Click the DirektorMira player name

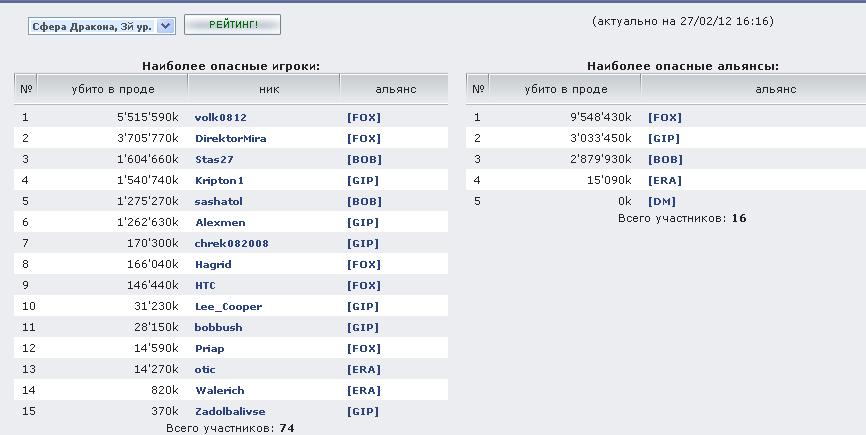tap(230, 138)
